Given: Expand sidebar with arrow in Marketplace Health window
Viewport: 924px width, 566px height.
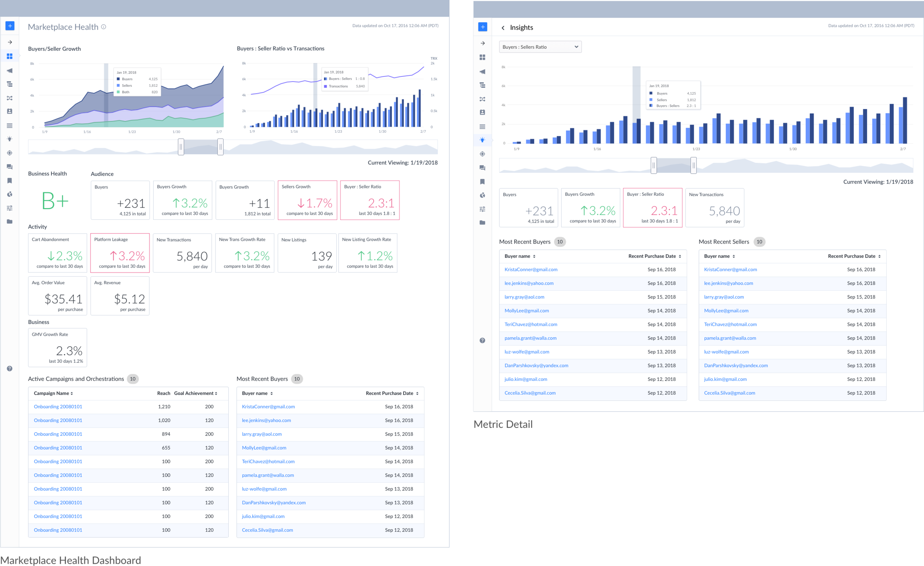Looking at the screenshot, I should (x=10, y=42).
